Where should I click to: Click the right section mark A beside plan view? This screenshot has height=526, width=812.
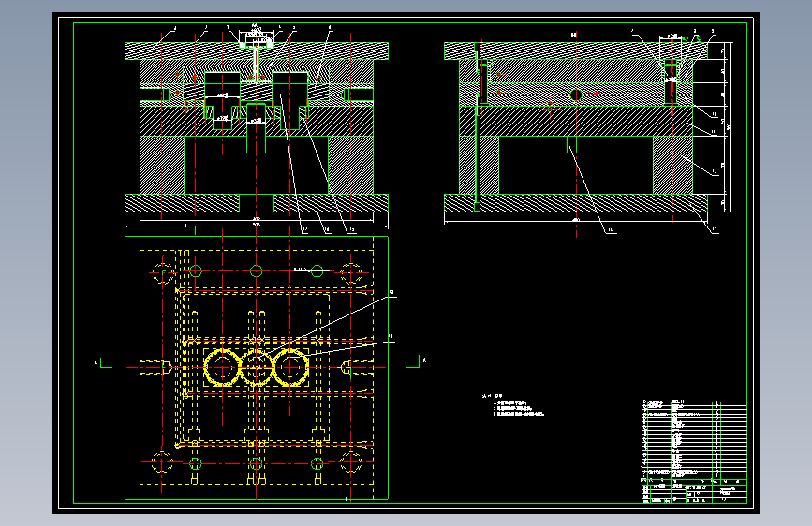[417, 361]
